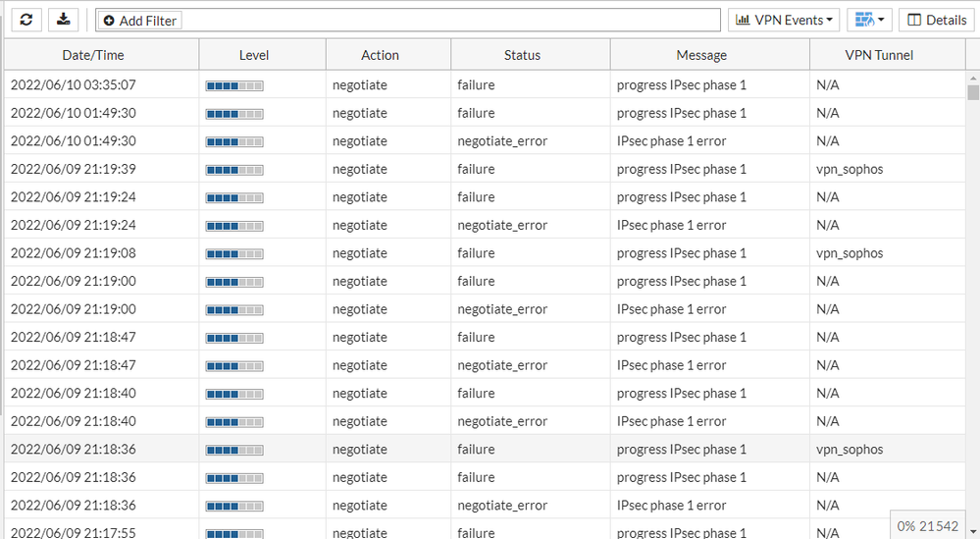Click the log location disk icon

coord(863,21)
